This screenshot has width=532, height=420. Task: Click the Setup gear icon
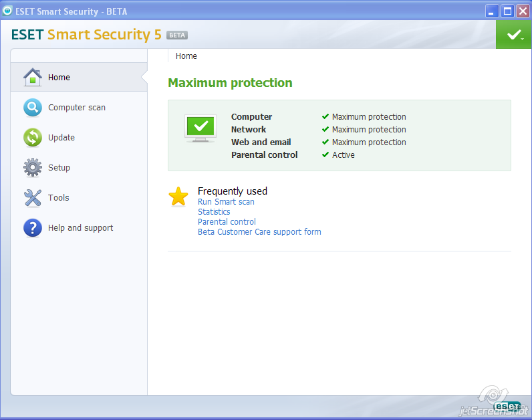[x=33, y=167]
